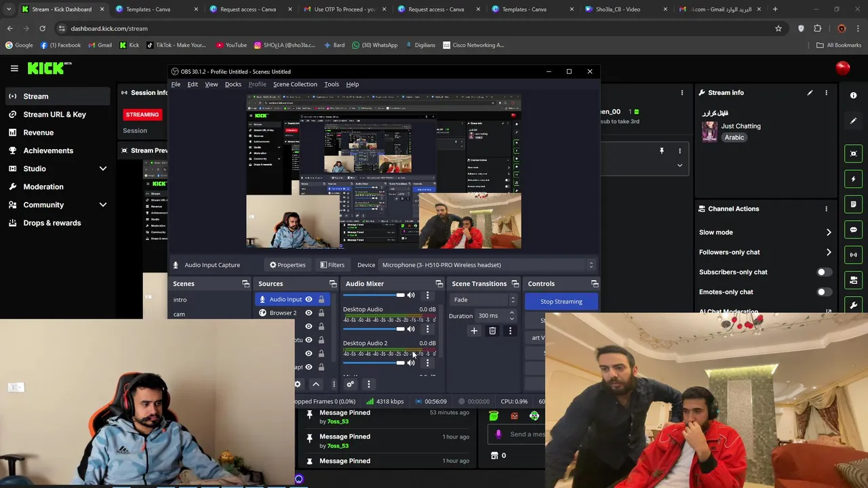Mute the Desktop Audio channel

(x=411, y=329)
